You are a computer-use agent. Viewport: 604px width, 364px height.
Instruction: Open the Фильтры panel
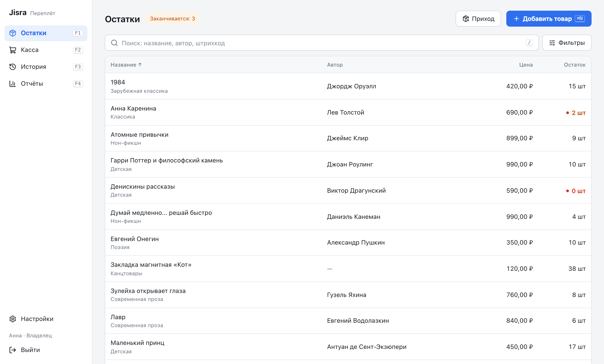(x=567, y=43)
